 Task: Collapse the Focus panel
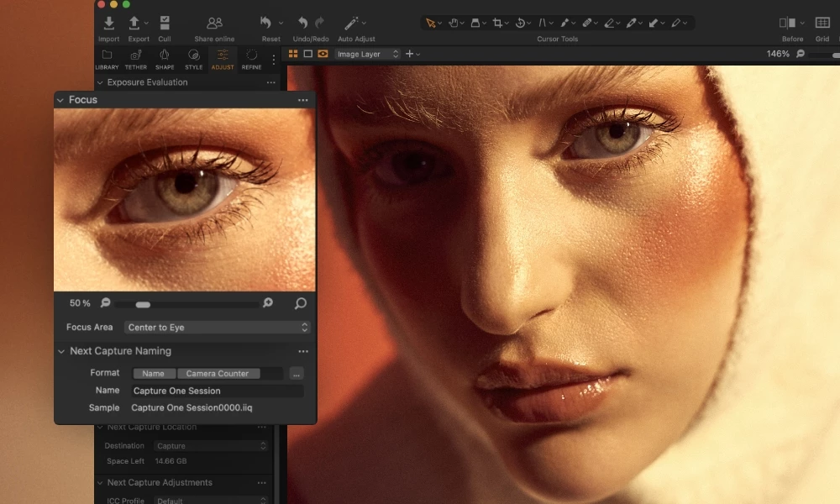pyautogui.click(x=60, y=99)
